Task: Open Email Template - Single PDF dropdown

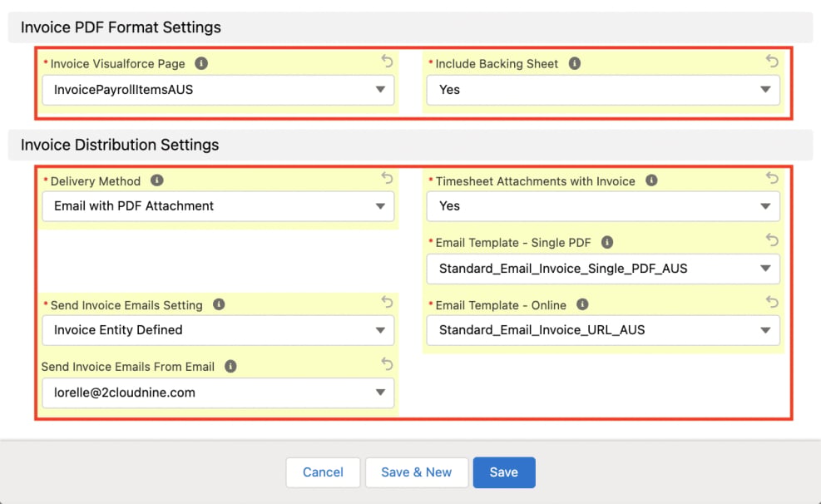Action: tap(603, 269)
